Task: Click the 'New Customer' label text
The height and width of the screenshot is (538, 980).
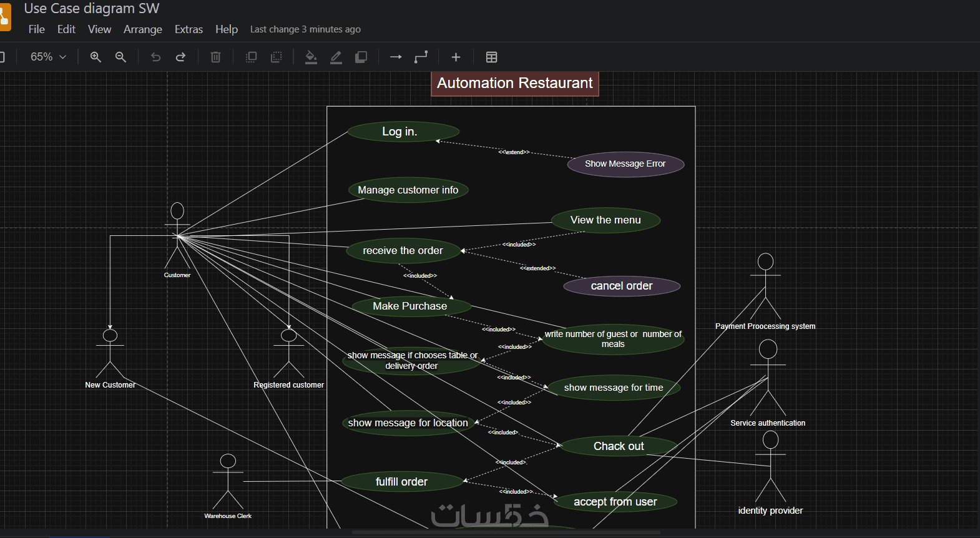Action: 110,385
